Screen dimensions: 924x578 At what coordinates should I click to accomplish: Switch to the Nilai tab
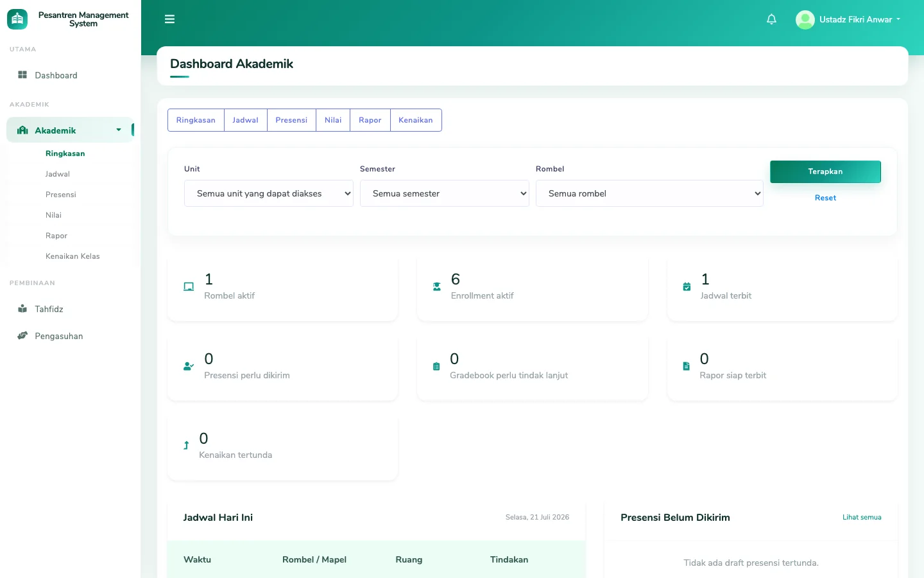[x=333, y=120]
